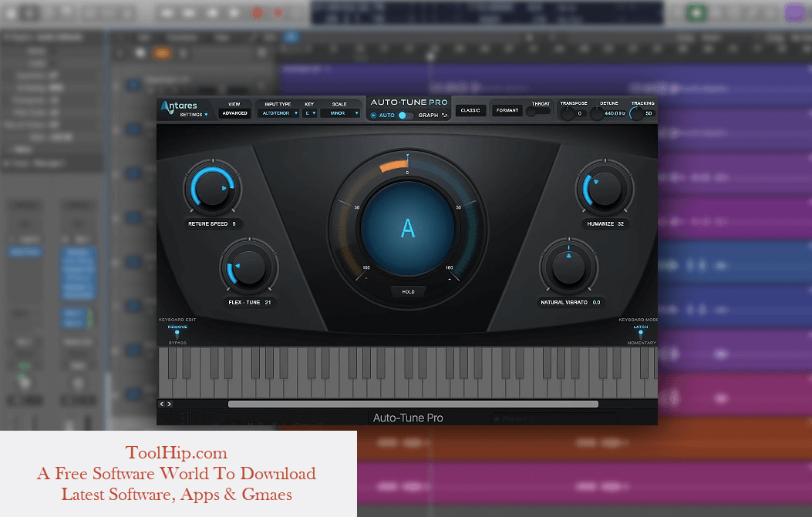Click the keyboard scroll right arrow

click(x=170, y=405)
